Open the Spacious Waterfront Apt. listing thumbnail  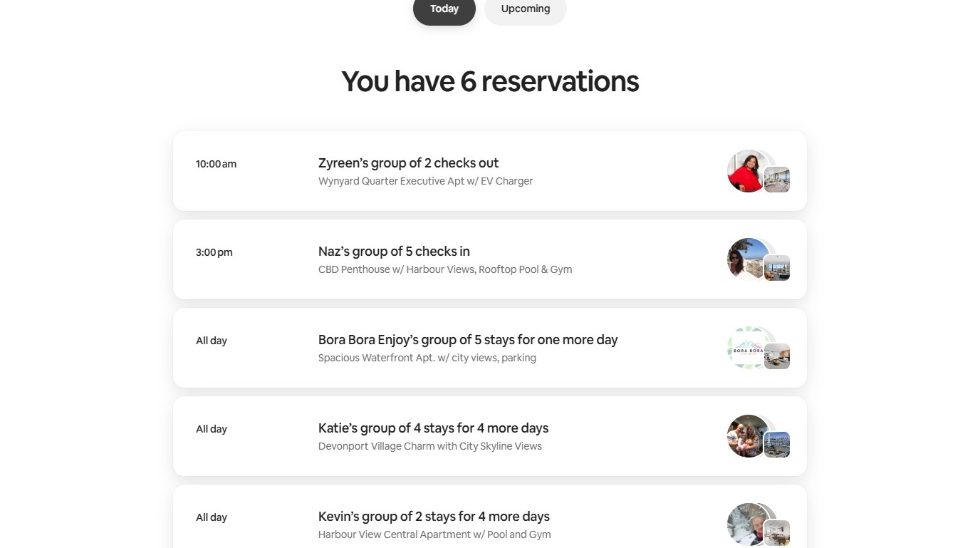[777, 356]
